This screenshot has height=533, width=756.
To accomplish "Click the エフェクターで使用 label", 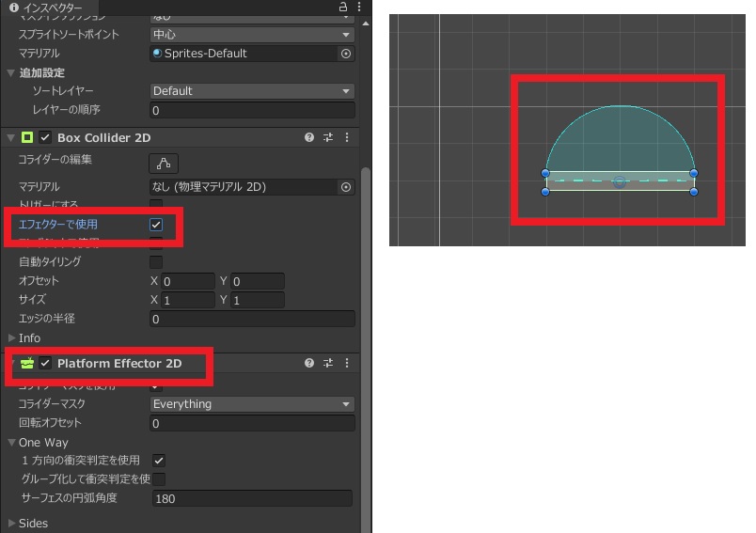I will [58, 225].
